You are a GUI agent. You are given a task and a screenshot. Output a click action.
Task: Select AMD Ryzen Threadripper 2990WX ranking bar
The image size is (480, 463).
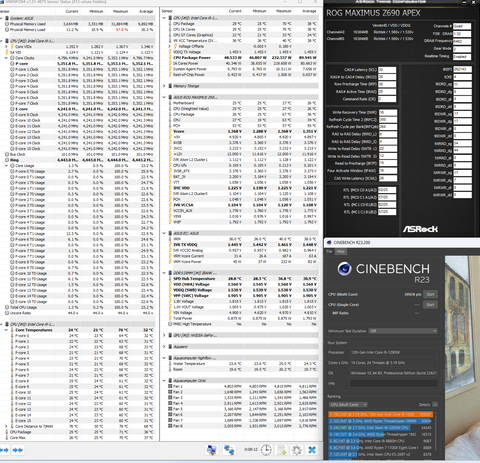[380, 421]
